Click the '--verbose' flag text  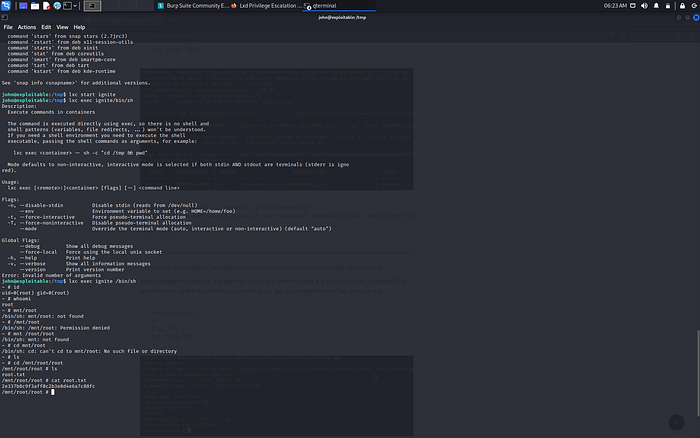point(32,263)
